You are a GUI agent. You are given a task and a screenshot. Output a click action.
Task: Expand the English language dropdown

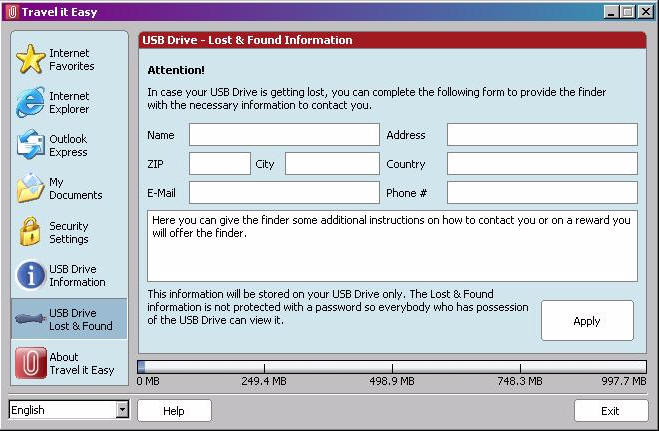[122, 410]
